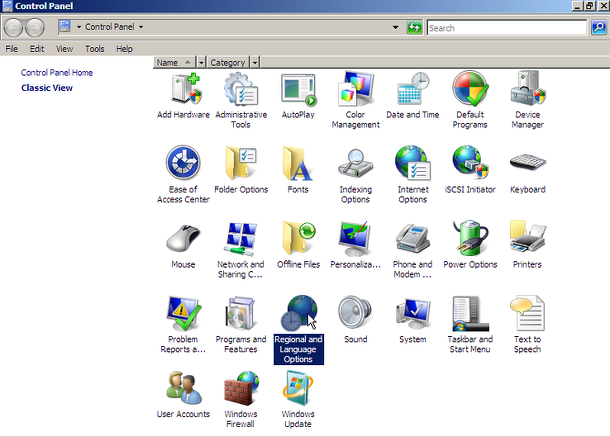Switch to Classic View link
Image resolution: width=610 pixels, height=437 pixels.
[47, 88]
